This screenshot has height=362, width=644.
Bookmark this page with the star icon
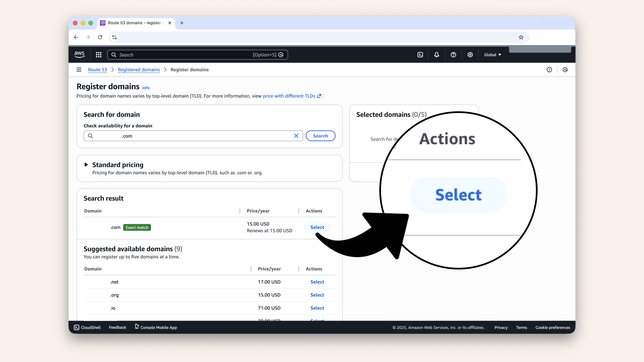pyautogui.click(x=521, y=37)
